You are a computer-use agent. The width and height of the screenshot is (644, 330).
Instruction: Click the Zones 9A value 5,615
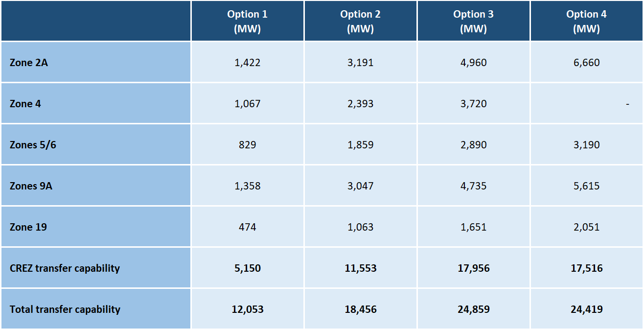586,186
